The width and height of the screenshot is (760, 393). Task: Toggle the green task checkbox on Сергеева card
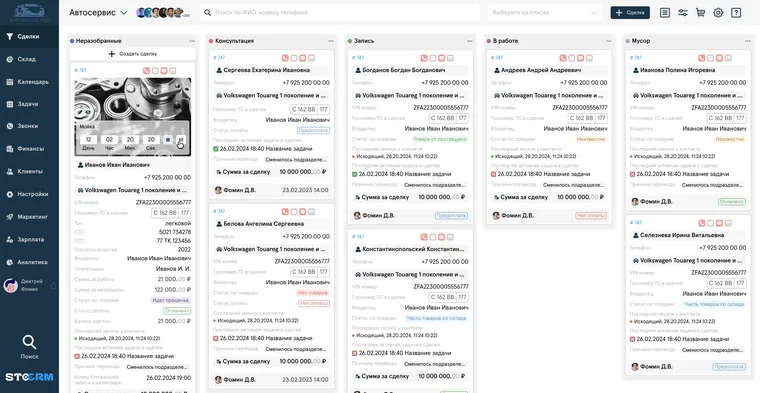[x=216, y=149]
